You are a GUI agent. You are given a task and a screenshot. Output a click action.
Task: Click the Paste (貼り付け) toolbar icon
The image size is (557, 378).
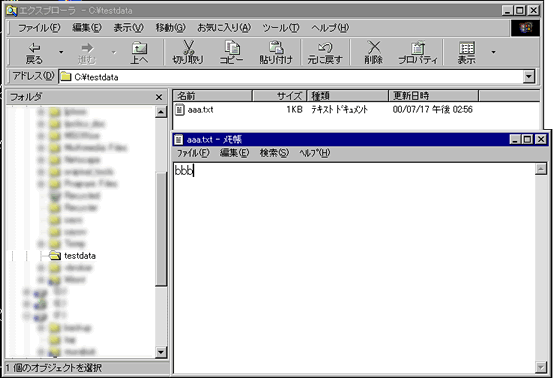pyautogui.click(x=276, y=53)
